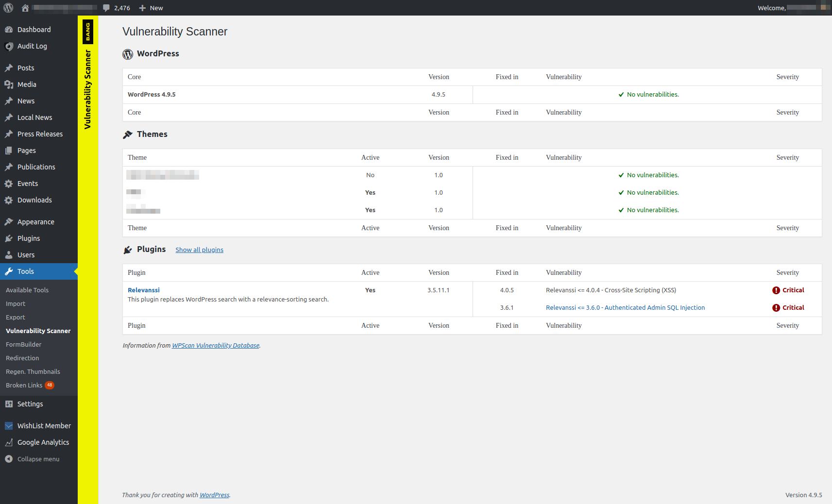The width and height of the screenshot is (832, 504).
Task: Click the Media library icon
Action: pyautogui.click(x=9, y=84)
